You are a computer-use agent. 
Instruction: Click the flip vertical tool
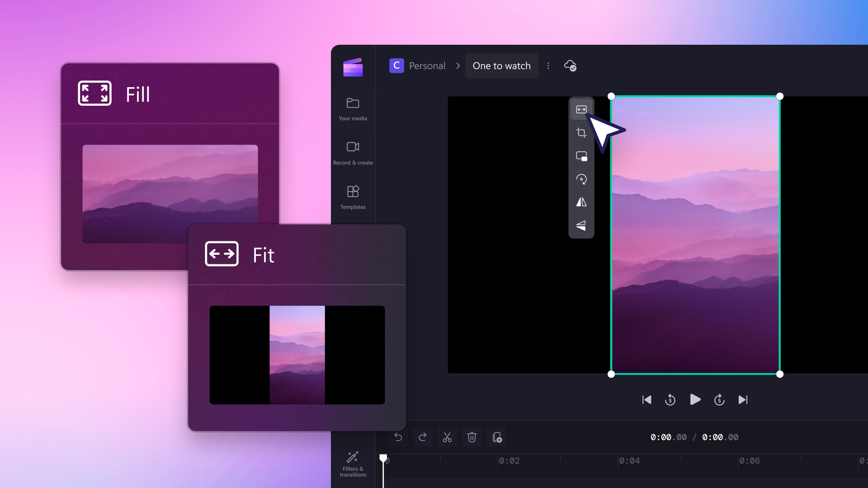581,225
